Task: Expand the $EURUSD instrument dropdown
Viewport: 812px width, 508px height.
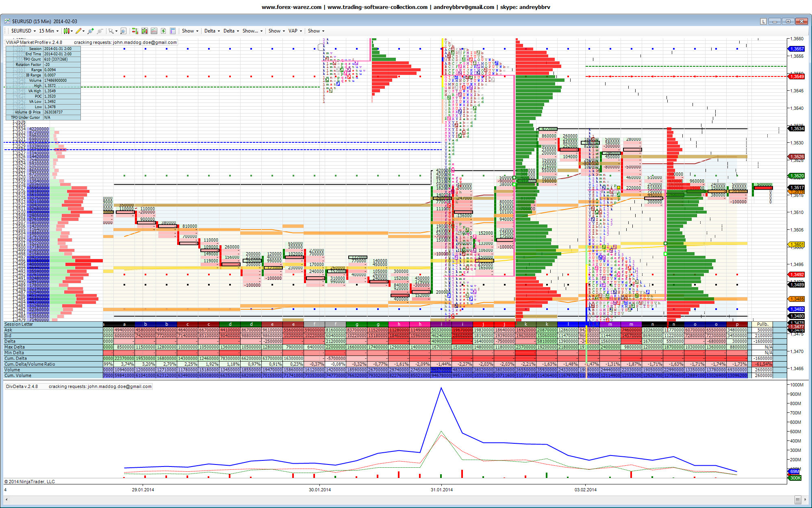Action: click(x=24, y=31)
